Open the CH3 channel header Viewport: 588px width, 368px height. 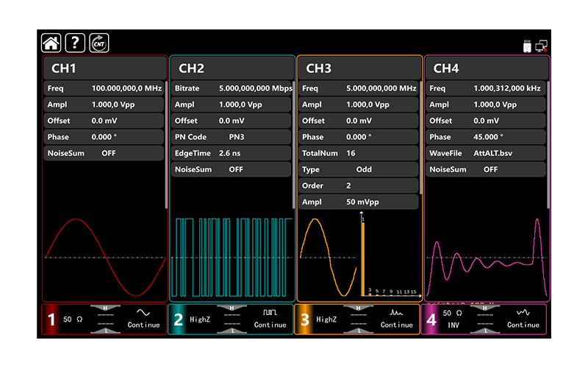tap(358, 68)
